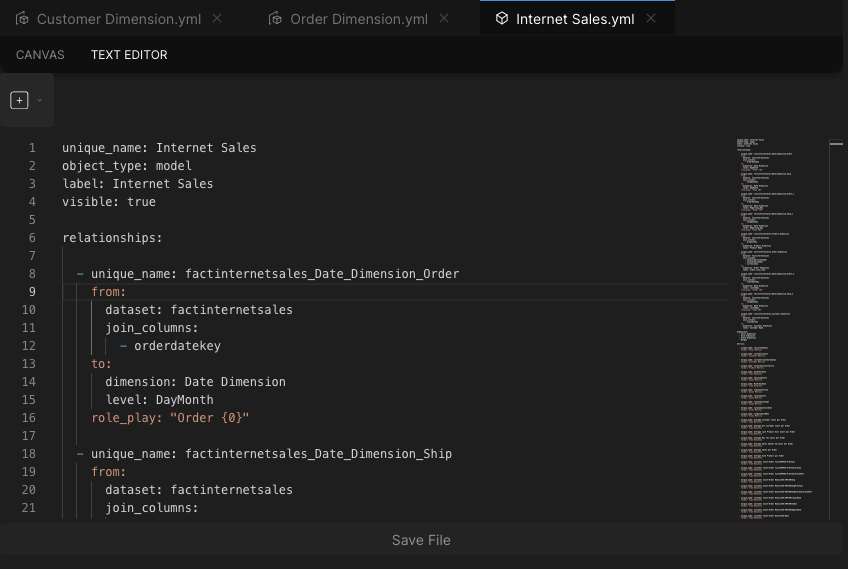
Task: Click on 'object_type: model' line
Action: pyautogui.click(x=127, y=166)
